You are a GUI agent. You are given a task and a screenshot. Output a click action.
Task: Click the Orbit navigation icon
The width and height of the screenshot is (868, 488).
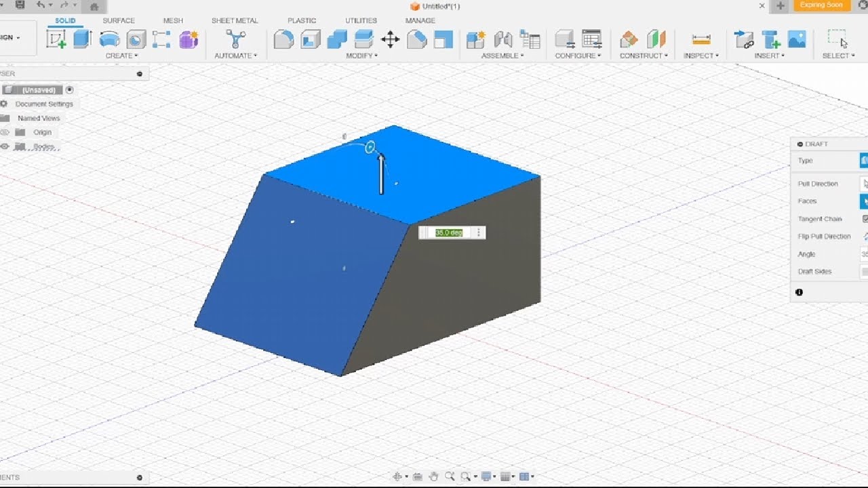(398, 476)
